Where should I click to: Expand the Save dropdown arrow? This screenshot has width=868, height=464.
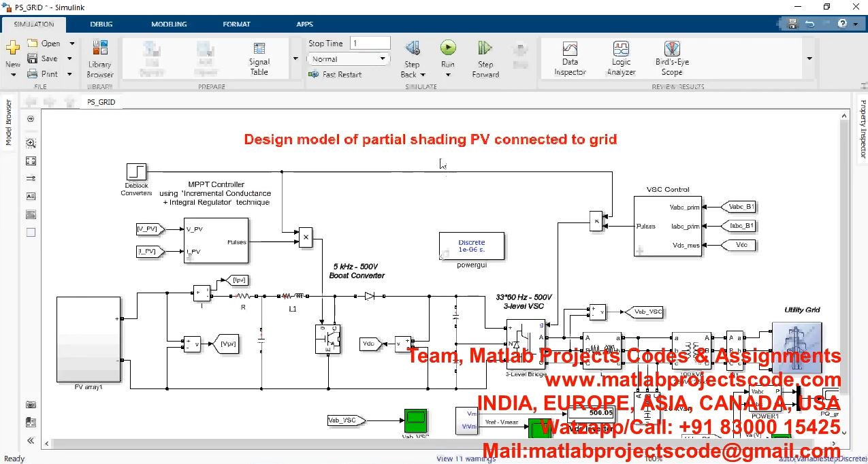point(70,59)
